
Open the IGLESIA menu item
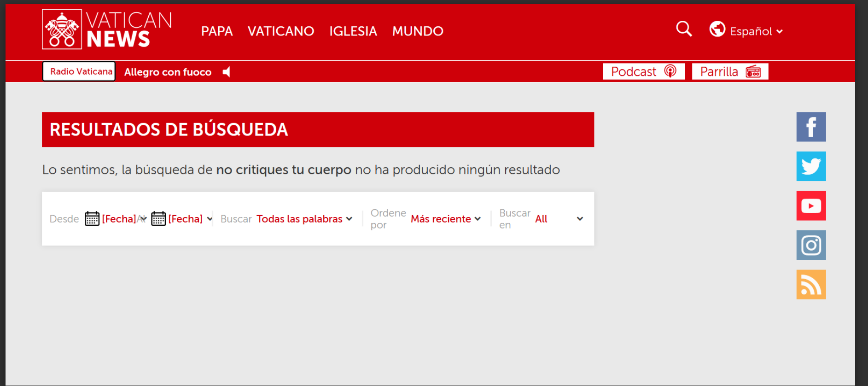[x=353, y=31]
